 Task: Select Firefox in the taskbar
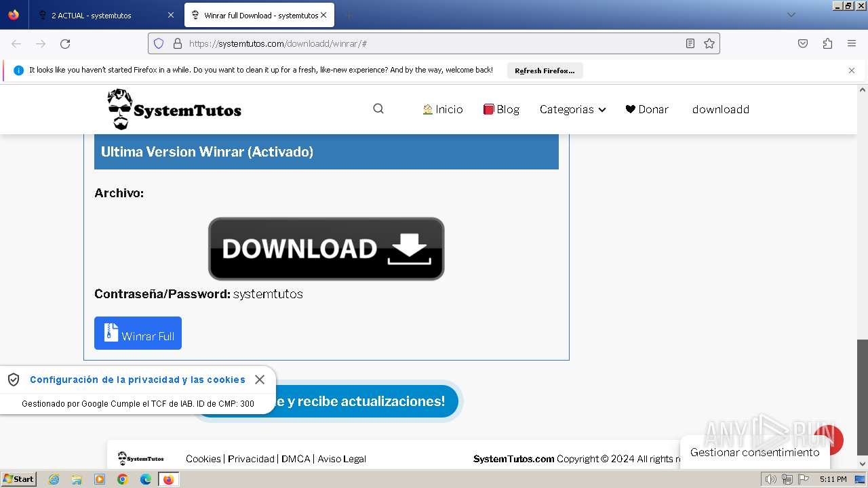coord(169,479)
